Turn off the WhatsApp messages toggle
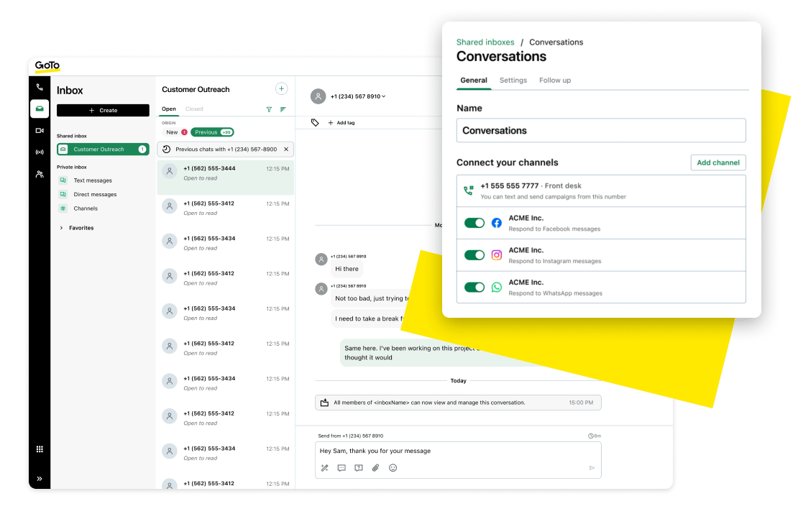798x532 pixels. [474, 287]
